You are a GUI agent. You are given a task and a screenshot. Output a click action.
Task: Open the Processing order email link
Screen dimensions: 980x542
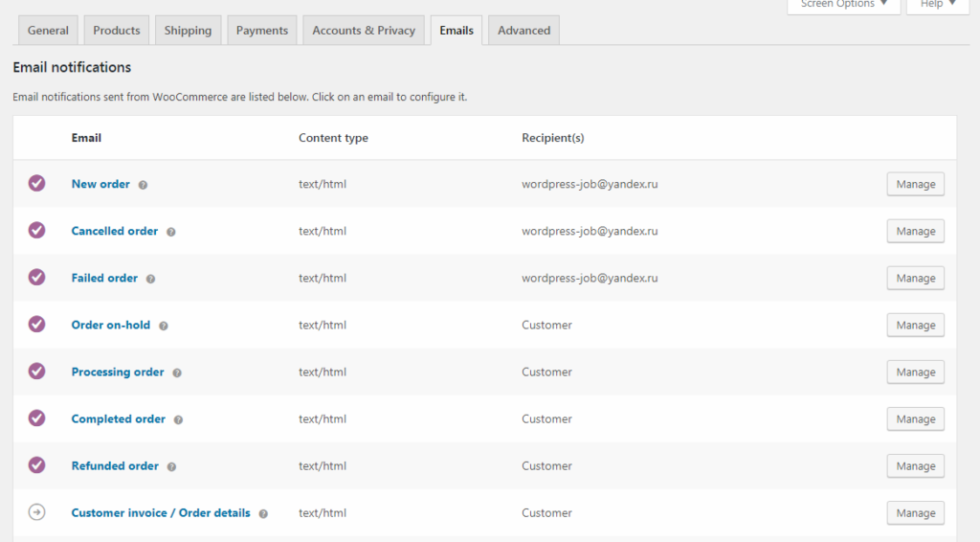pos(118,373)
